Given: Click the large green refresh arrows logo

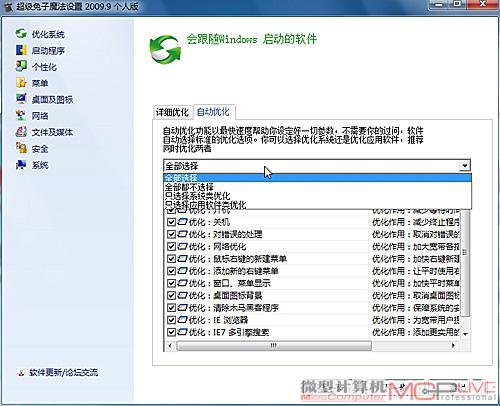Looking at the screenshot, I should 165,49.
